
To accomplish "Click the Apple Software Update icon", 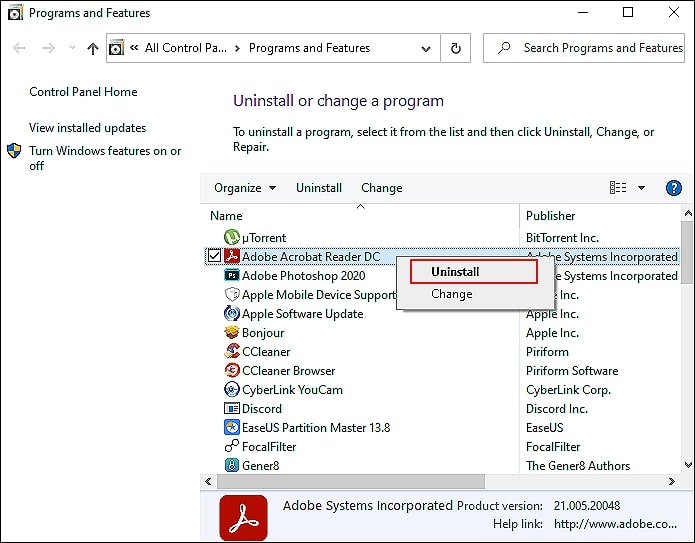I will click(232, 313).
